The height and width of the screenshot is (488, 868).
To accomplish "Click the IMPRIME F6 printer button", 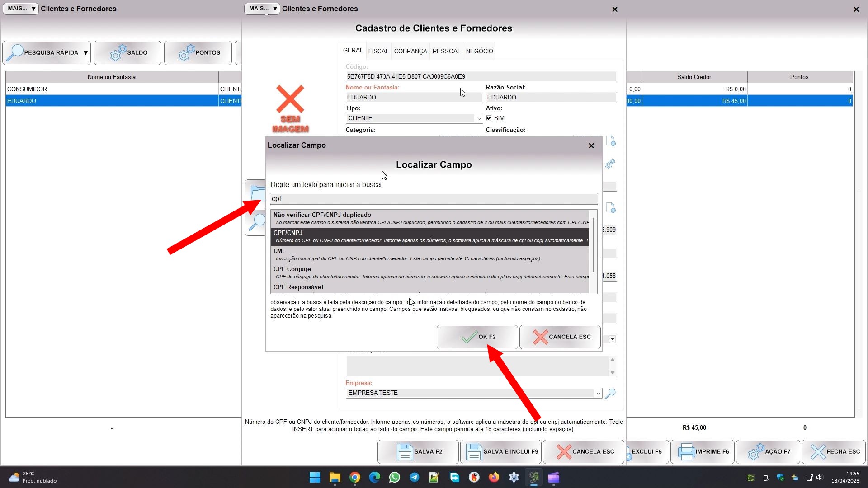I will [x=703, y=451].
